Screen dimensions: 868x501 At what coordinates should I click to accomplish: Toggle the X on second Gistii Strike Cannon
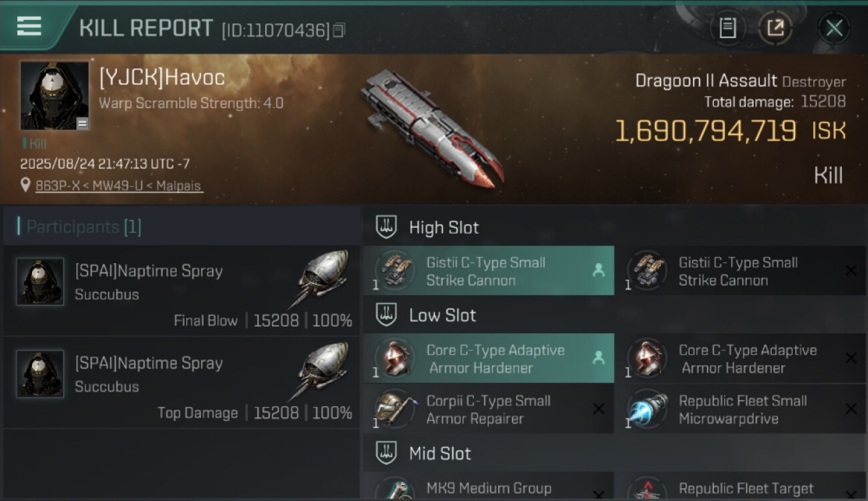point(851,271)
